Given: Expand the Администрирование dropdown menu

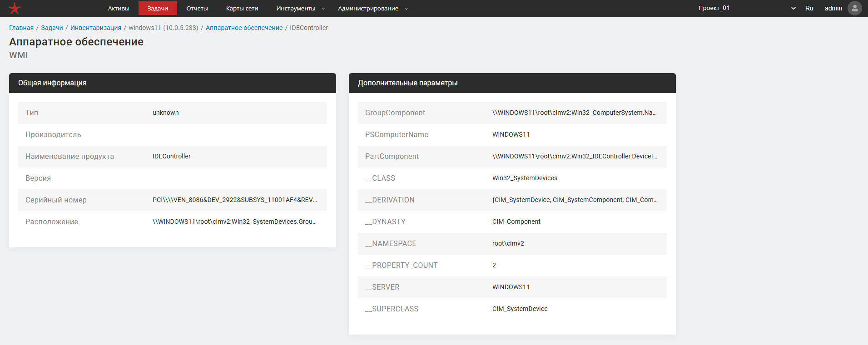Looking at the screenshot, I should [373, 9].
